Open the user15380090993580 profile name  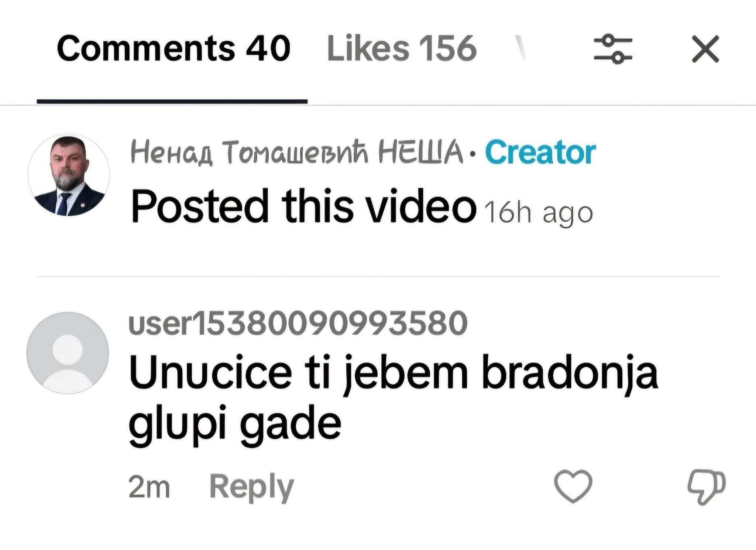click(298, 323)
